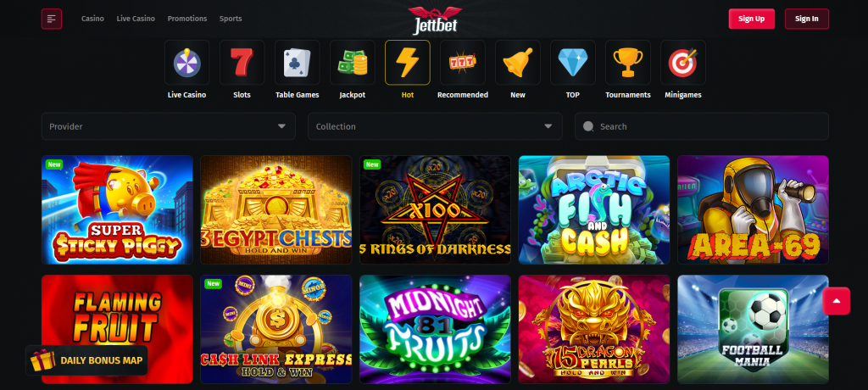Choose the Table Games cards icon
This screenshot has height=390, width=868.
[x=298, y=63]
